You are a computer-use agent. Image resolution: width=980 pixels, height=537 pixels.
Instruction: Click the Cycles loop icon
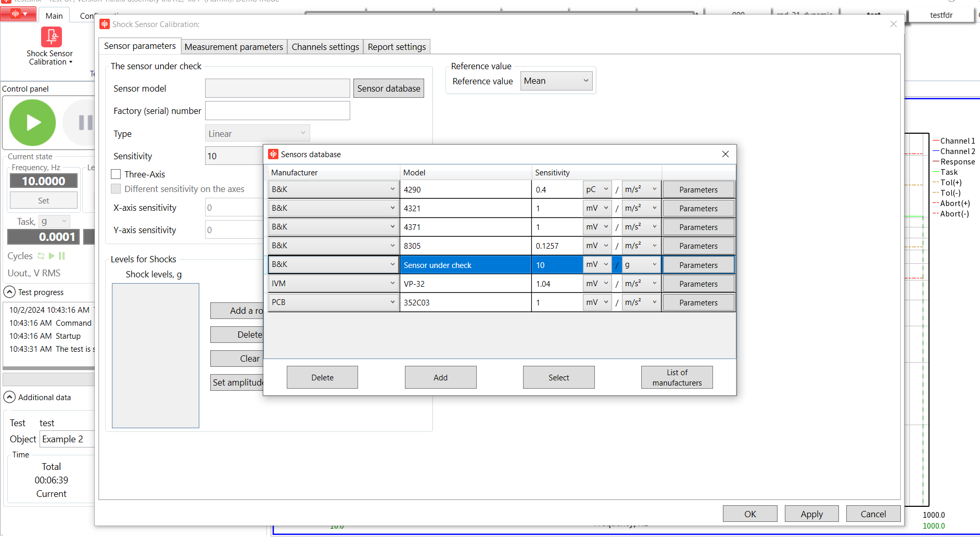coord(41,256)
